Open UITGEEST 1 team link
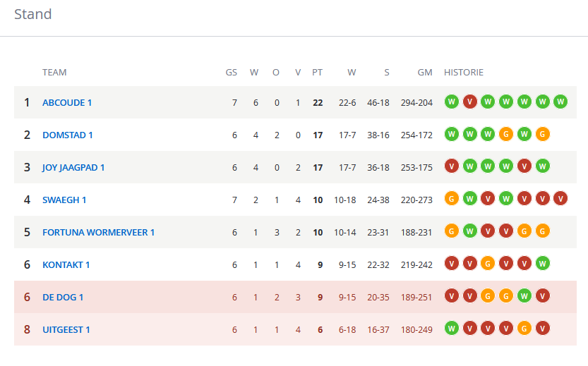This screenshot has height=366, width=588. point(66,329)
